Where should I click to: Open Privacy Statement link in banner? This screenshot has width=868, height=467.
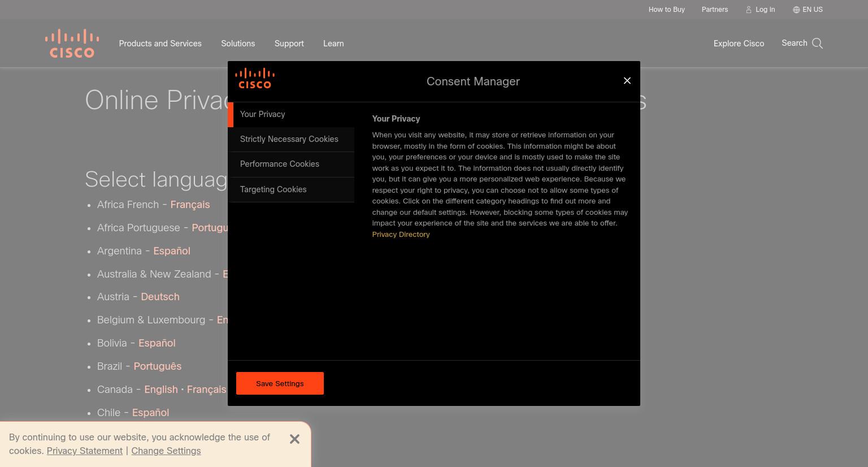click(84, 451)
